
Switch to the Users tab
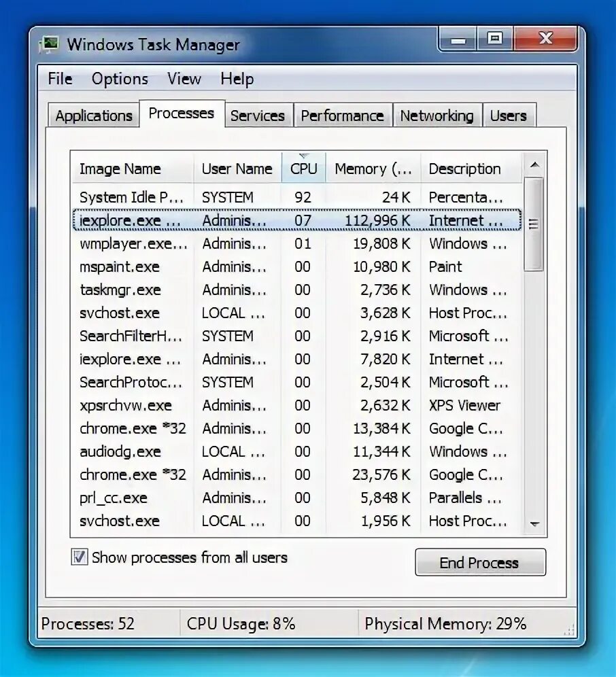pos(509,116)
